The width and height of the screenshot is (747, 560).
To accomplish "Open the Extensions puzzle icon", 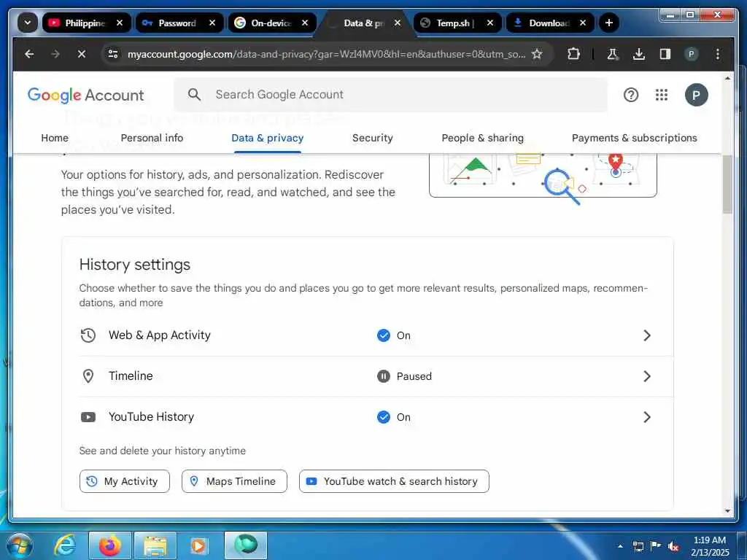I will coord(574,54).
